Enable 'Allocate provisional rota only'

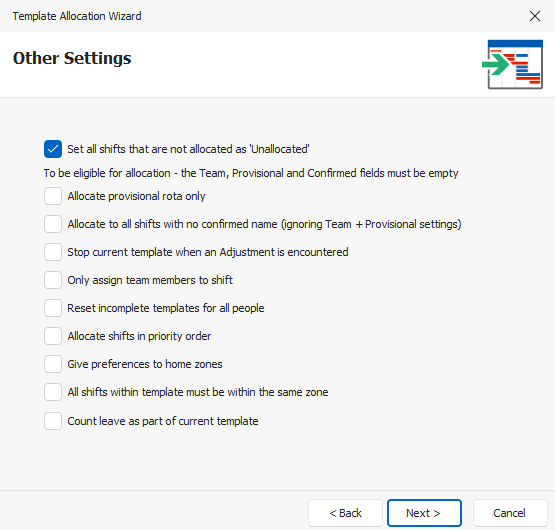[53, 196]
